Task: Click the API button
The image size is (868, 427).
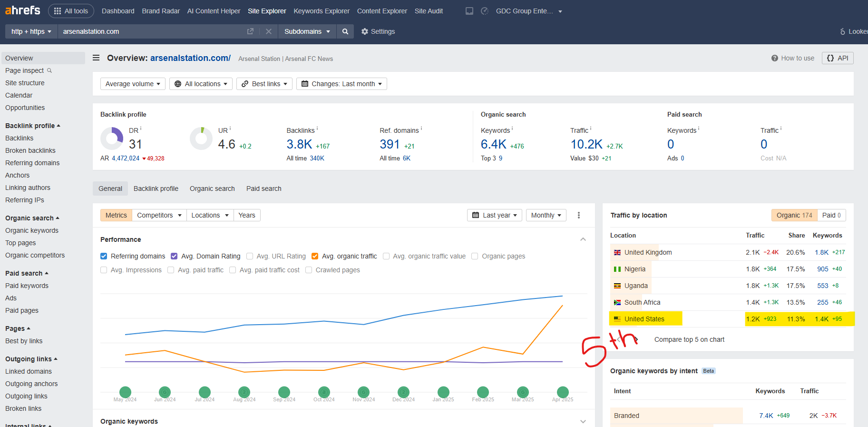Action: [838, 58]
